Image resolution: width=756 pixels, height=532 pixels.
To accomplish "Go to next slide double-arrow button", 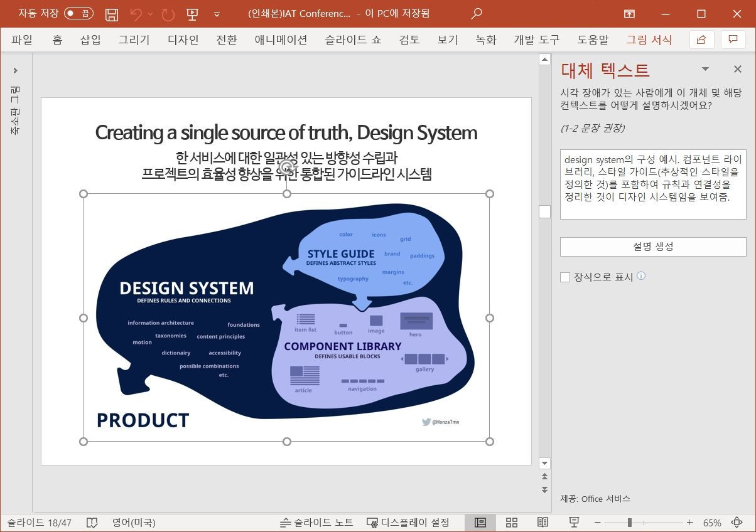I will click(544, 489).
